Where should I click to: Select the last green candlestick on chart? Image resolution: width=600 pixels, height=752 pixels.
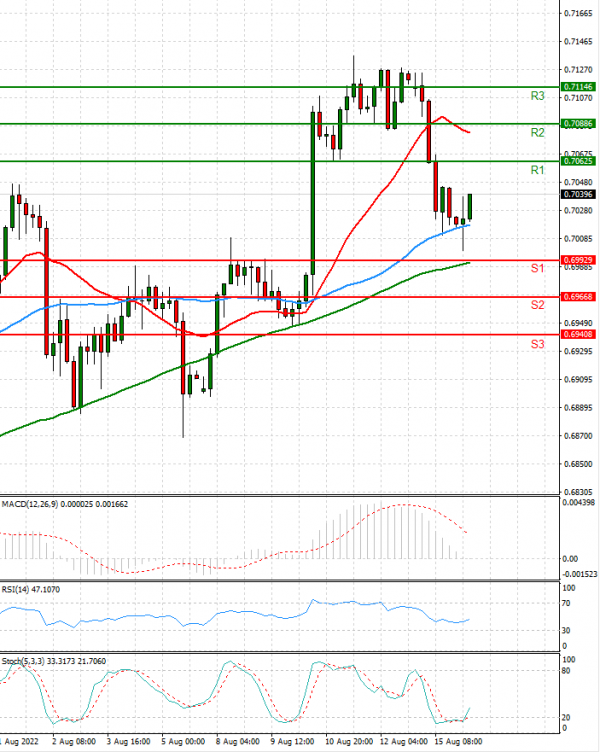(470, 207)
